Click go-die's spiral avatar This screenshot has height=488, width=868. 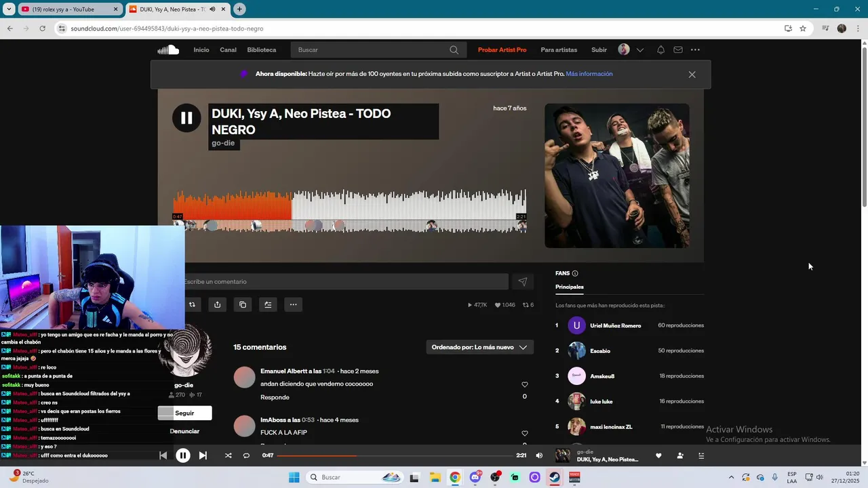point(184,349)
